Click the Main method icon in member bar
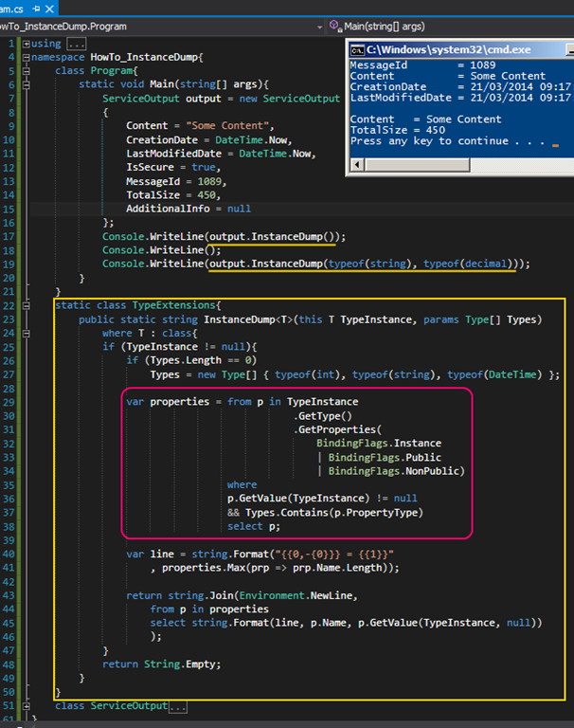The width and height of the screenshot is (574, 728). pos(334,27)
